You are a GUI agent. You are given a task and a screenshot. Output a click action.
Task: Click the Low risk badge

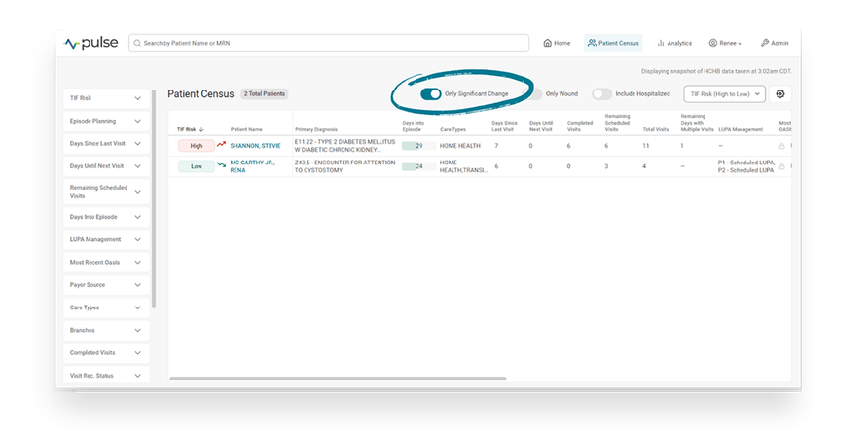197,166
